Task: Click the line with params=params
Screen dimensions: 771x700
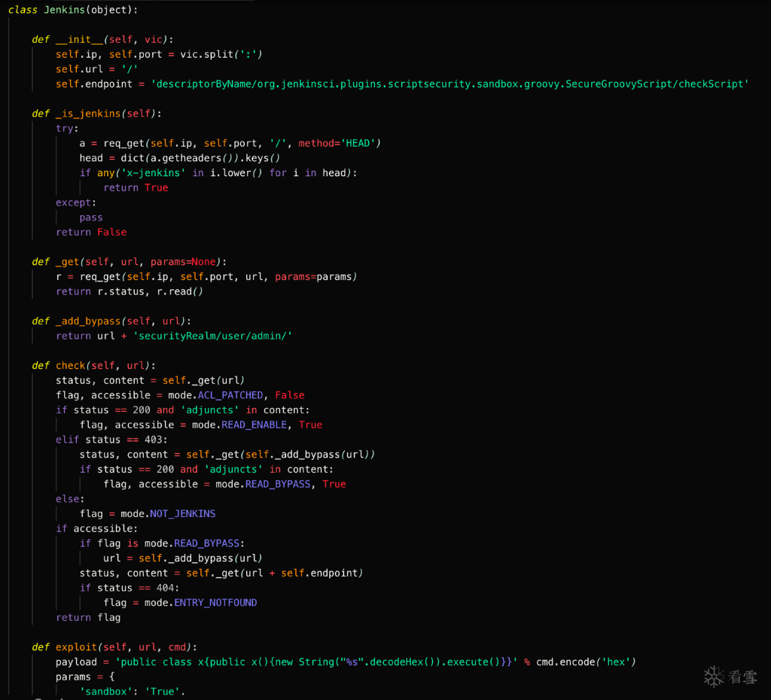Action: (206, 277)
